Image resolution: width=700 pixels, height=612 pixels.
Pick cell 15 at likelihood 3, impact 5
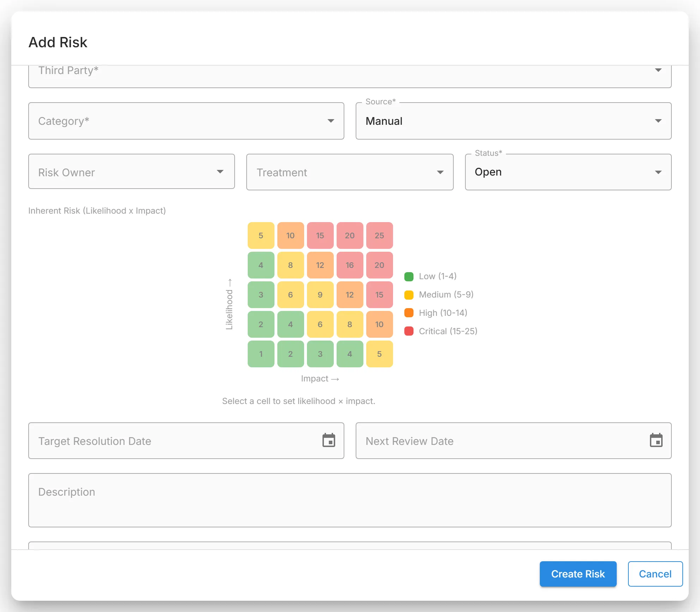379,295
